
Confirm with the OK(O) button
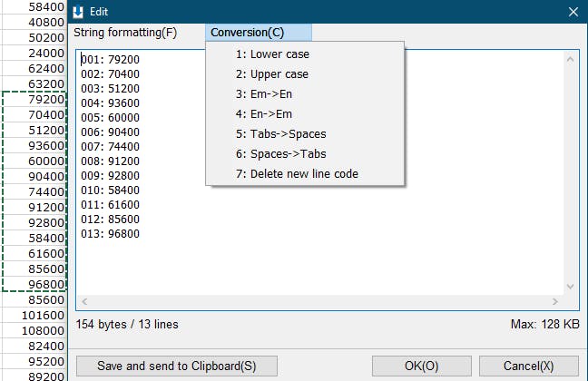pyautogui.click(x=418, y=366)
